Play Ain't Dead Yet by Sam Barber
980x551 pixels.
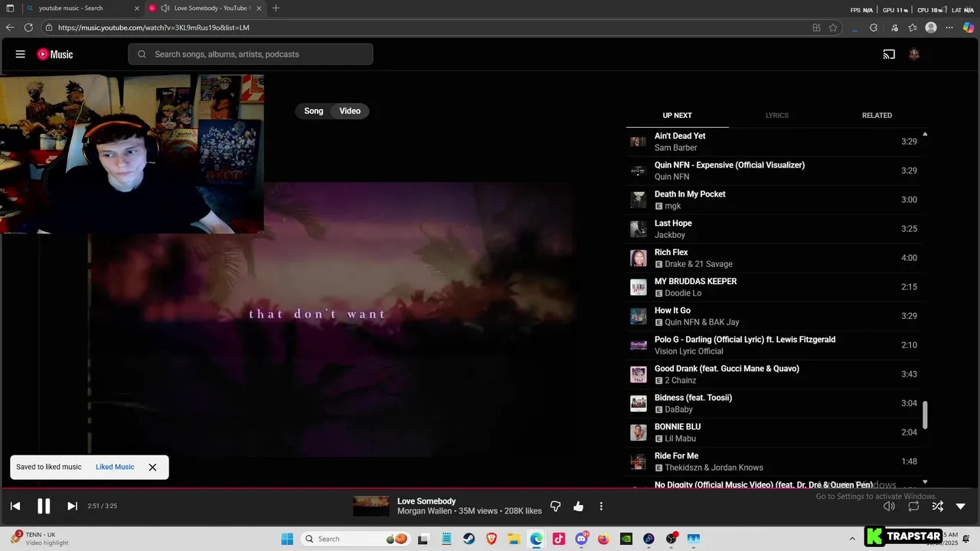click(773, 142)
